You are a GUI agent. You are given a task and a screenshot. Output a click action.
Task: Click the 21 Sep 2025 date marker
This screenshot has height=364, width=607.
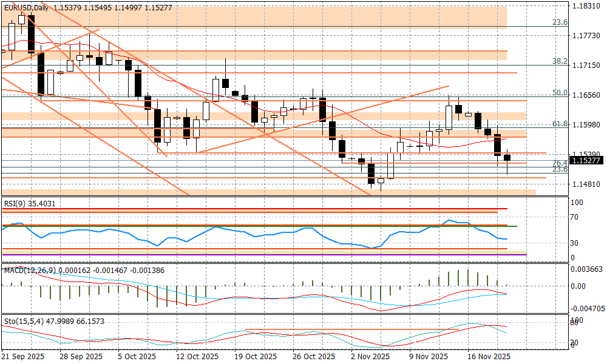22,357
